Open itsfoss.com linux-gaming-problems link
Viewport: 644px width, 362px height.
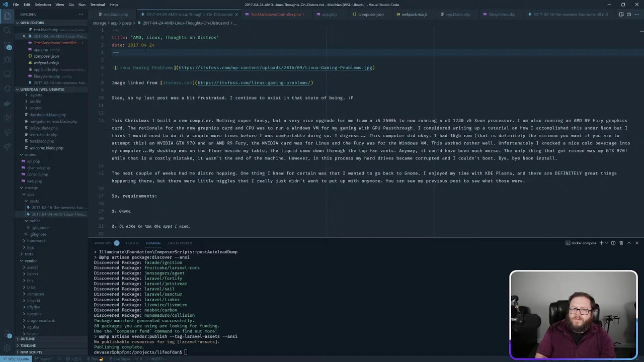coord(255,82)
